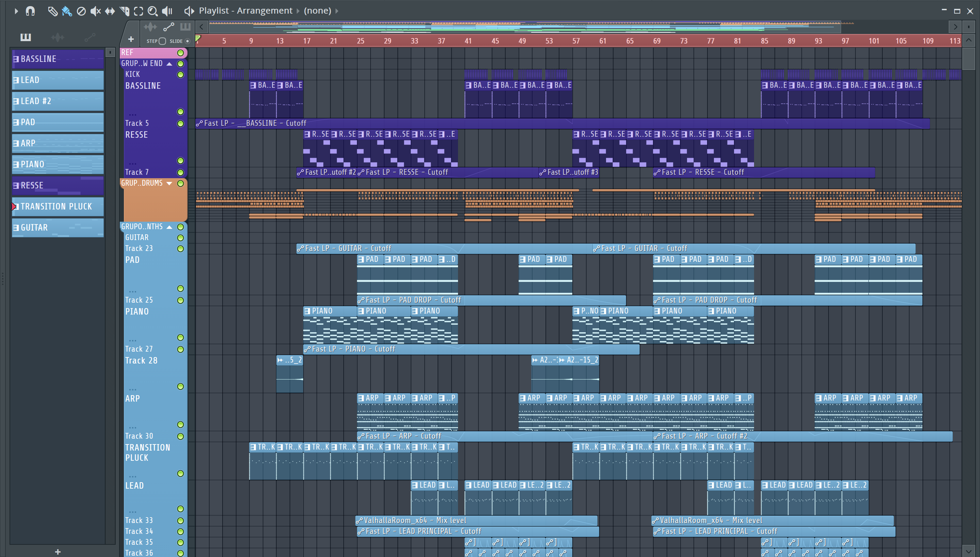Select RESSE pattern in the picker
The width and height of the screenshot is (980, 557).
click(x=58, y=185)
